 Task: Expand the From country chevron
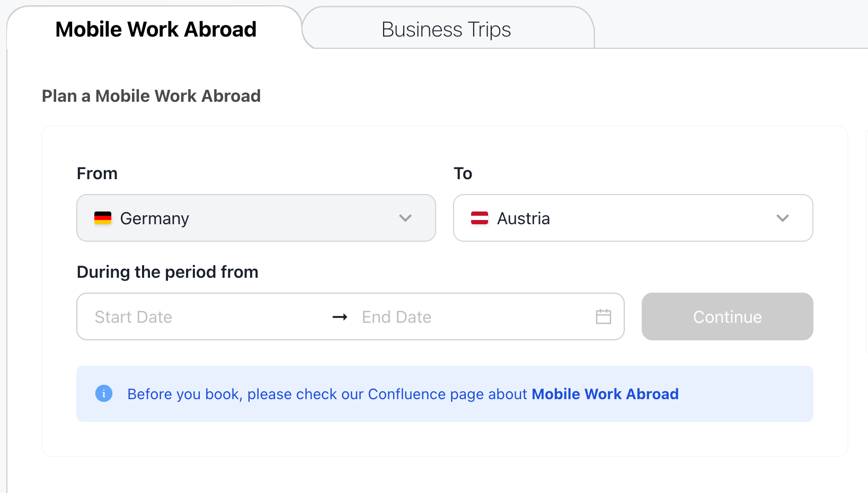[405, 218]
